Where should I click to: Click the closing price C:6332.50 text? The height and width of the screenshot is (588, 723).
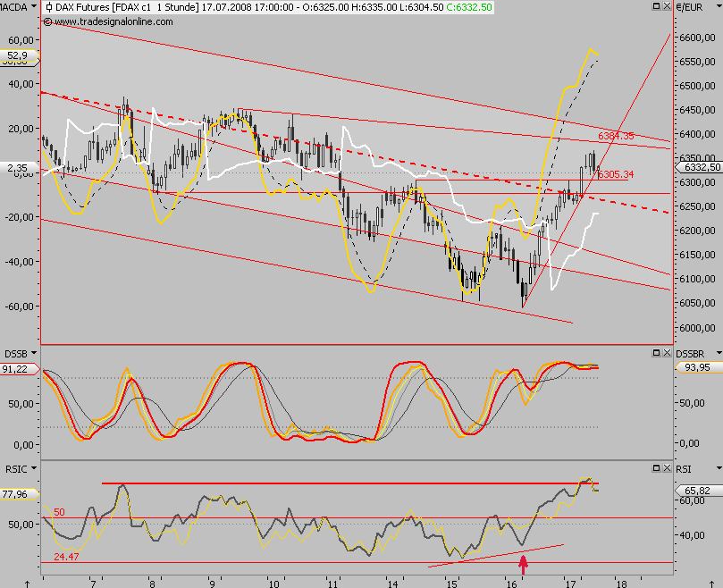469,7
